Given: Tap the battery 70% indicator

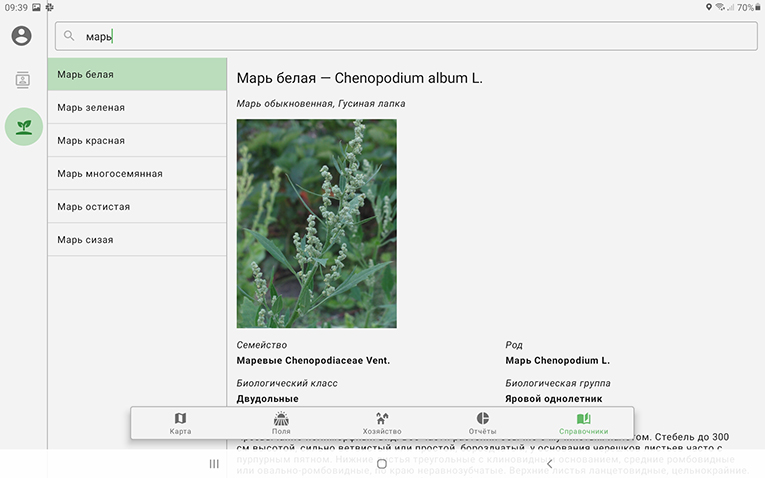Looking at the screenshot, I should tap(749, 7).
